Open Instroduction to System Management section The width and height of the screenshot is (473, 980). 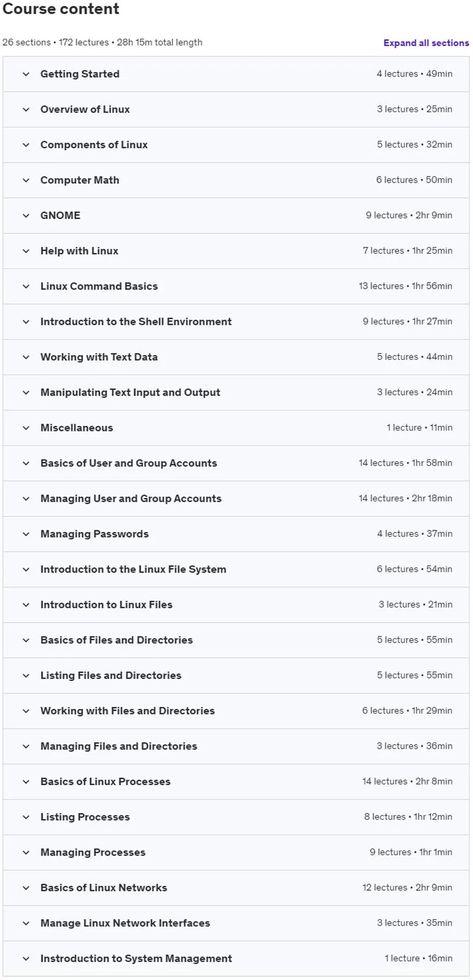(236, 959)
